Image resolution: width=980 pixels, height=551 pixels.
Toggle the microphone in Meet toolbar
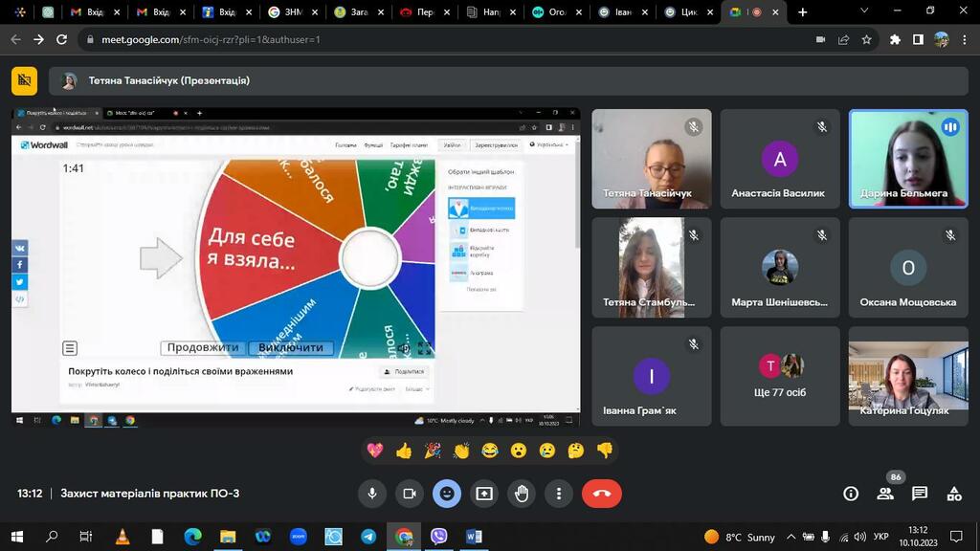(372, 494)
